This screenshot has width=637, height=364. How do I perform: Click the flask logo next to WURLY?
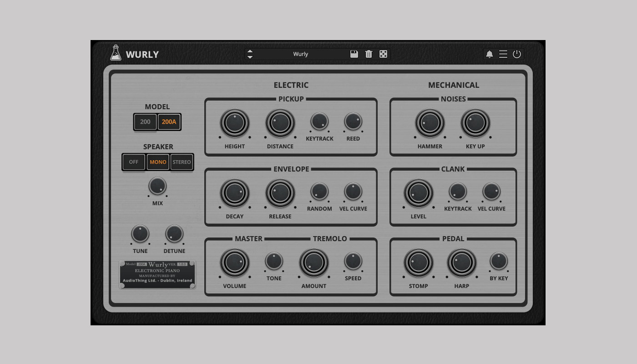pos(116,53)
